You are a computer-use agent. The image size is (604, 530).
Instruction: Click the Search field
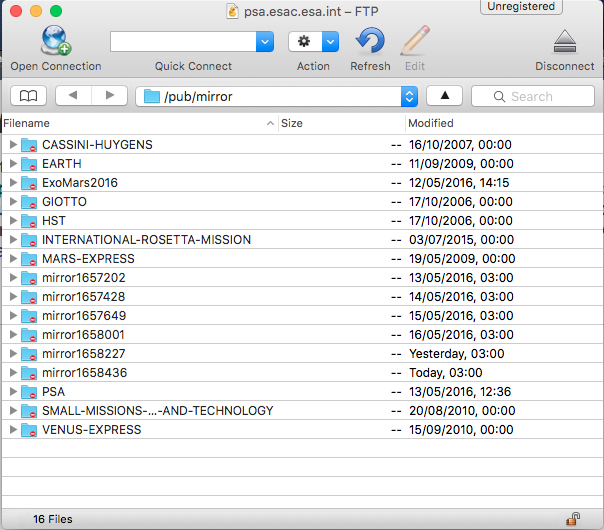pyautogui.click(x=533, y=96)
